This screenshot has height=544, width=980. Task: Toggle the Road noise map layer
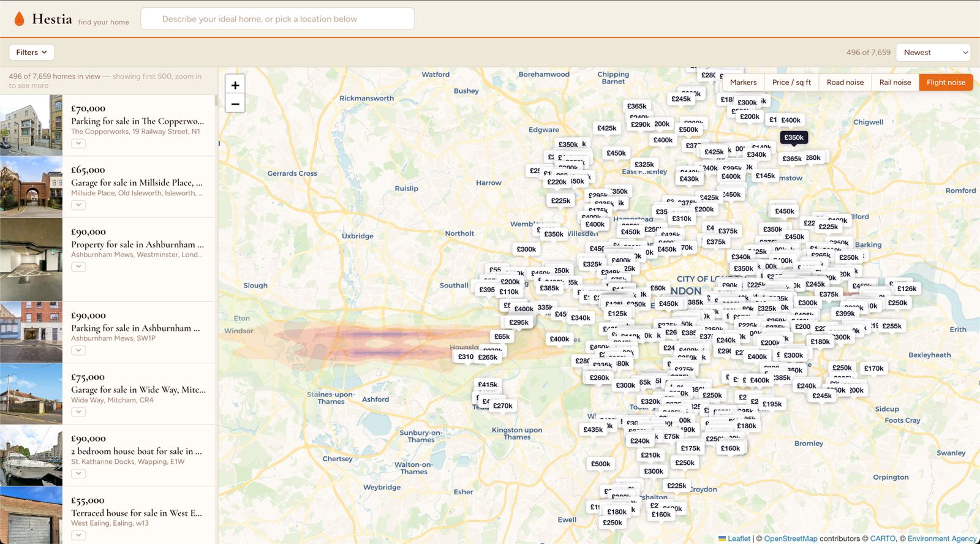pos(845,82)
